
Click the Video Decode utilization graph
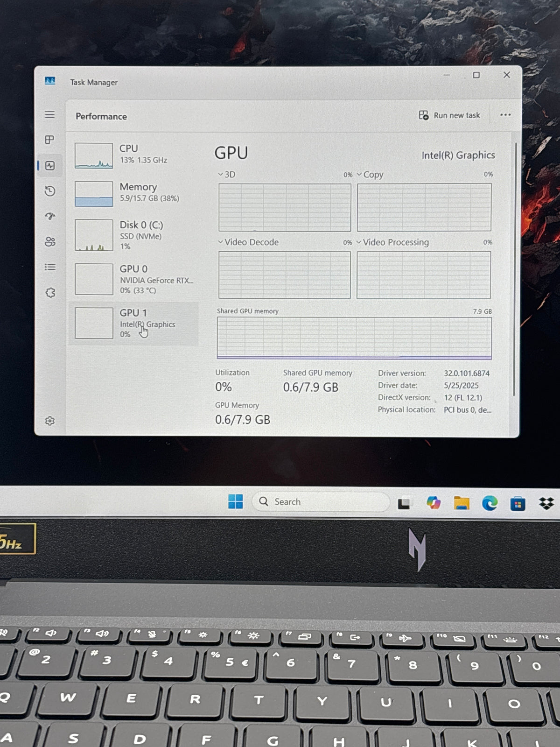point(284,275)
